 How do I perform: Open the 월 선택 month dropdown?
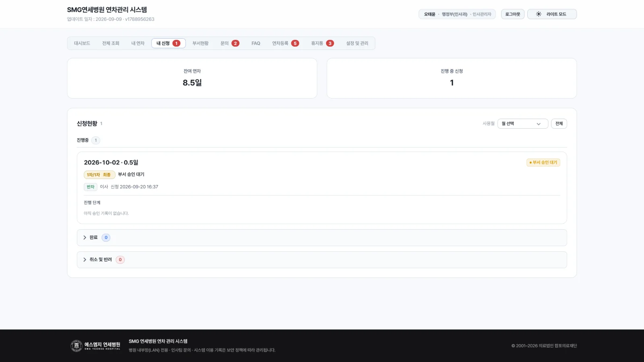tap(522, 123)
